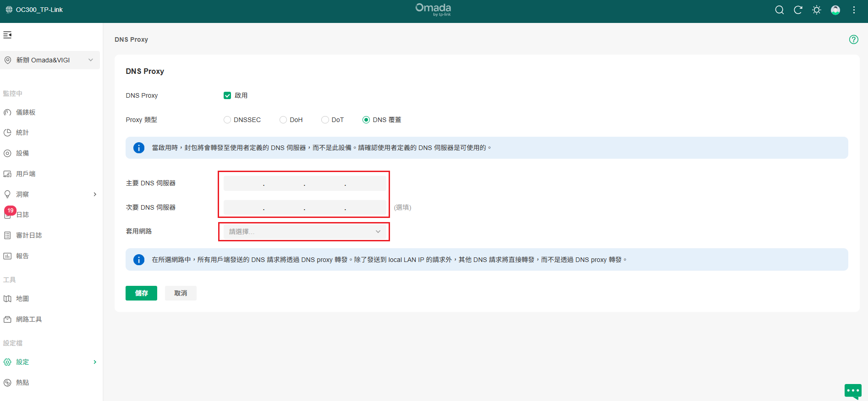Open the green live chat bubble
The image size is (868, 401).
click(853, 391)
